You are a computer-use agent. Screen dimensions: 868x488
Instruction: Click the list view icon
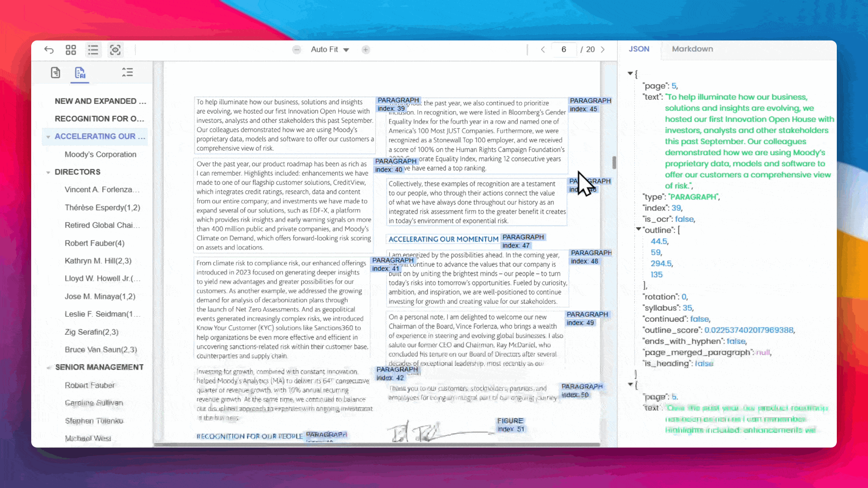93,49
